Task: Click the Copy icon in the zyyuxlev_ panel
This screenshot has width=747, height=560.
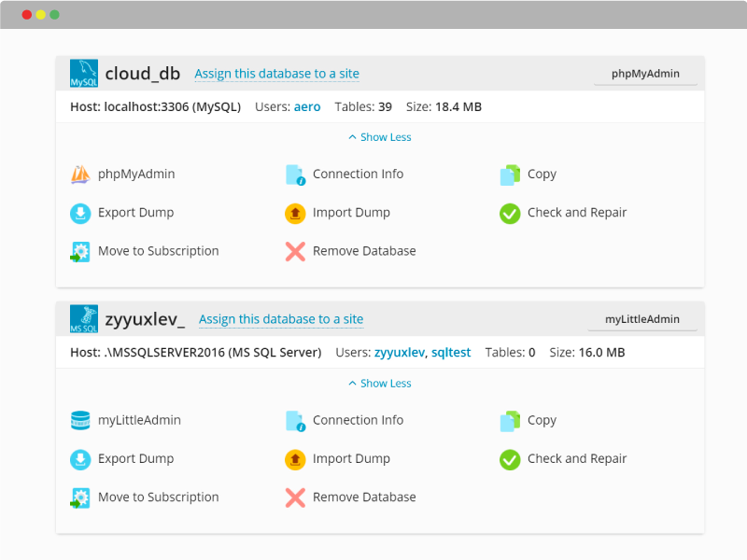Action: [x=510, y=421]
